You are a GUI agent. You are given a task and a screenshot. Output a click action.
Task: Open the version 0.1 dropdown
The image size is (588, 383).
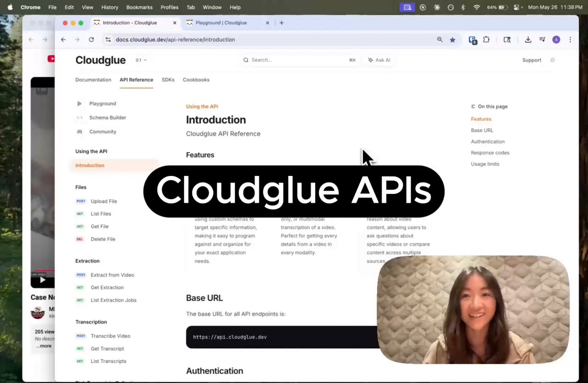coord(141,60)
